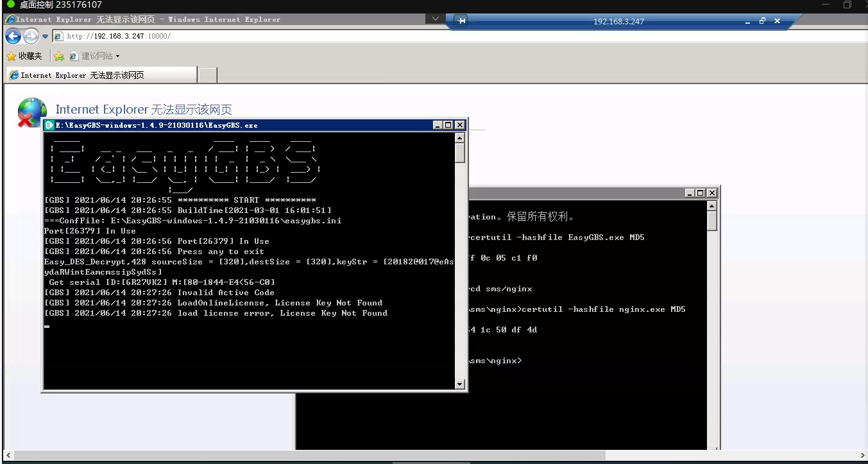This screenshot has height=464, width=868.
Task: Click EasyGBS console scrollbar down arrow
Action: (x=460, y=384)
